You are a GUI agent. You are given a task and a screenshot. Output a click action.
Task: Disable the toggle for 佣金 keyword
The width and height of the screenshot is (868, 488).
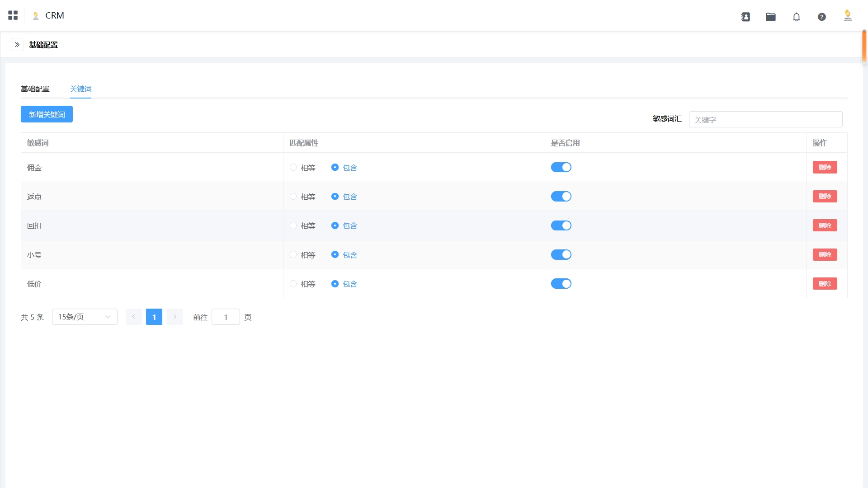click(561, 168)
